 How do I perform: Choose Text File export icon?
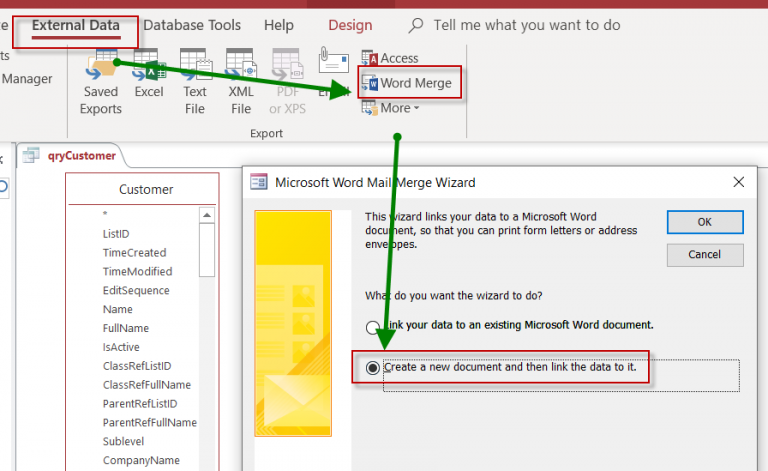(195, 70)
